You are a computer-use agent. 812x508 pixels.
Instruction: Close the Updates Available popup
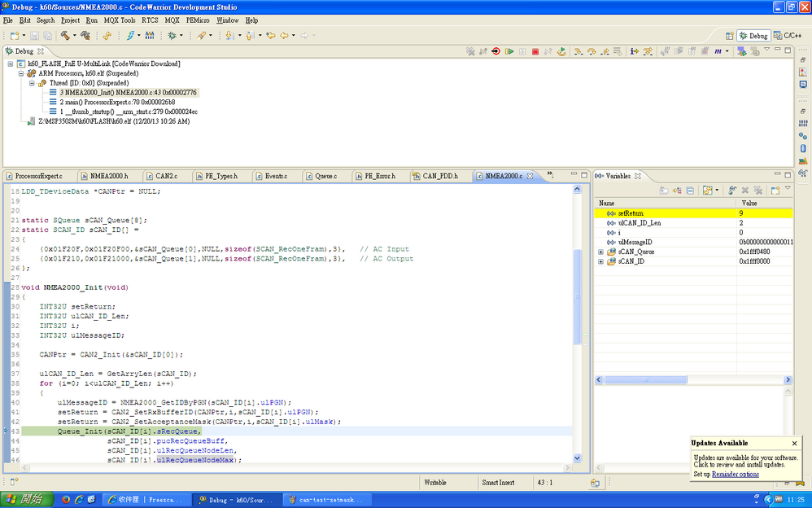point(794,443)
